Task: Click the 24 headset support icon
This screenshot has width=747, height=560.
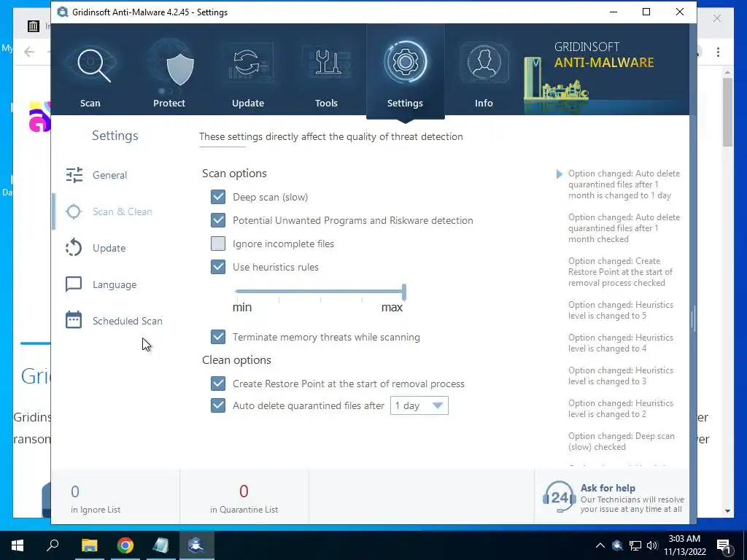Action: pyautogui.click(x=560, y=497)
